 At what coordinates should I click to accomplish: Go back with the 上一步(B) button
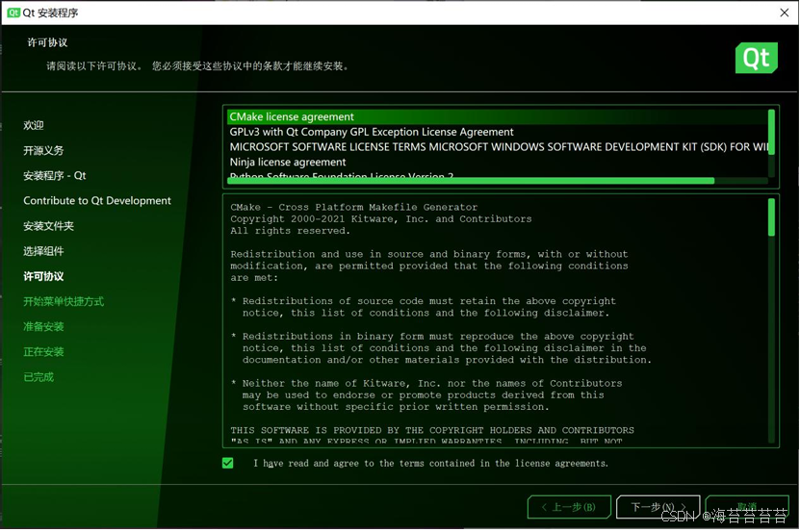[x=569, y=506]
